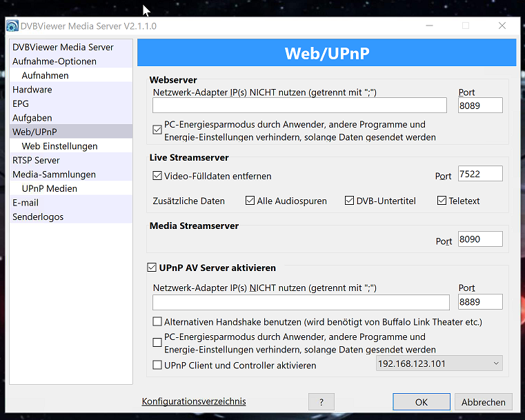Open Hardware settings page

(71, 90)
